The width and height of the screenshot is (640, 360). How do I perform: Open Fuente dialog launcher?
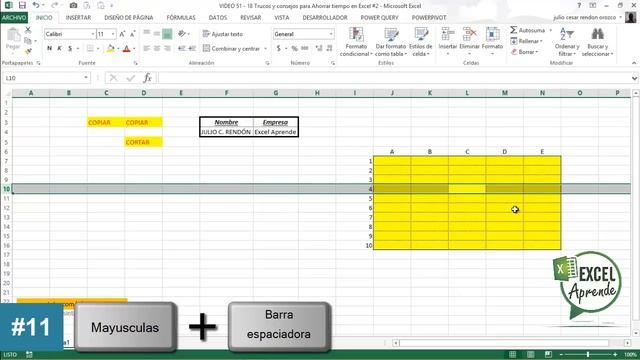click(x=136, y=63)
